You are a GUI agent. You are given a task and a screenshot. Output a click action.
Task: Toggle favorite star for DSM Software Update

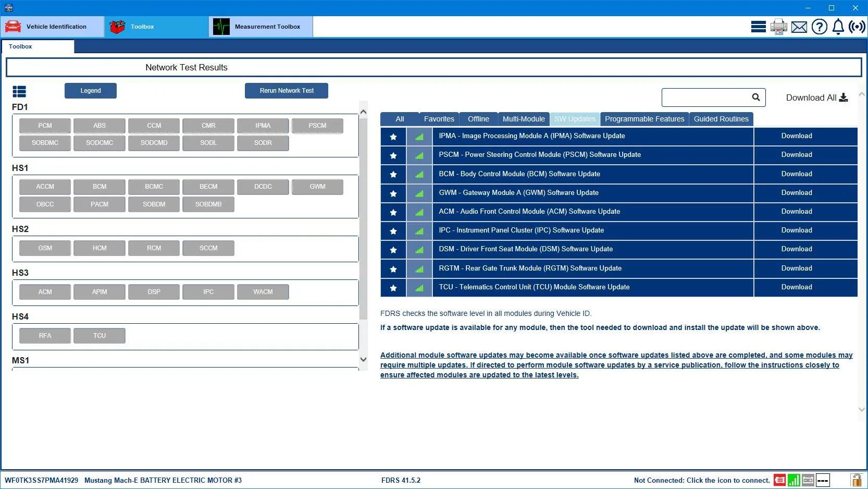coord(393,250)
